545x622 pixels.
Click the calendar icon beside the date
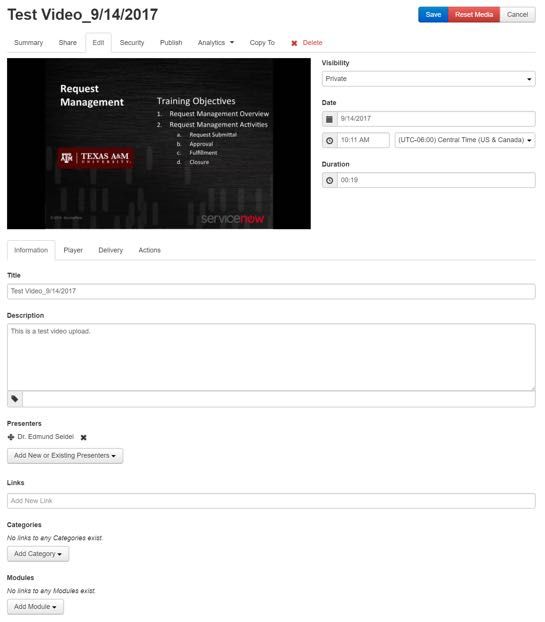click(x=329, y=119)
